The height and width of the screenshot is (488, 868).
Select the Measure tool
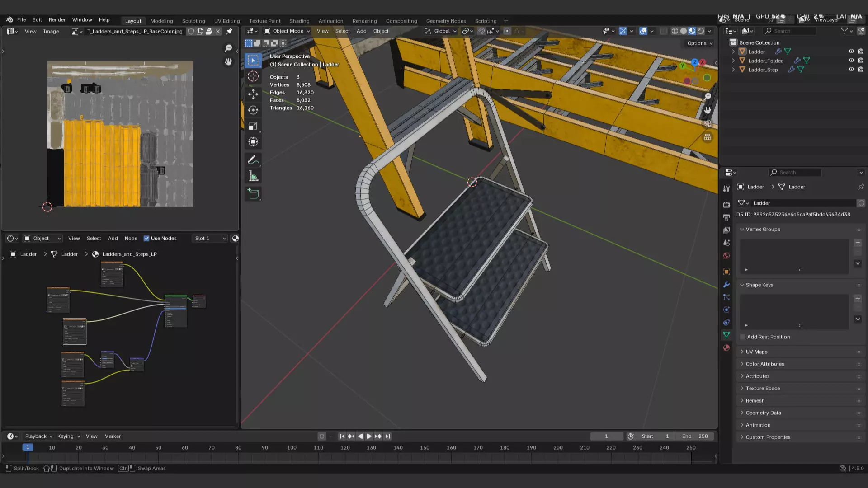click(253, 177)
